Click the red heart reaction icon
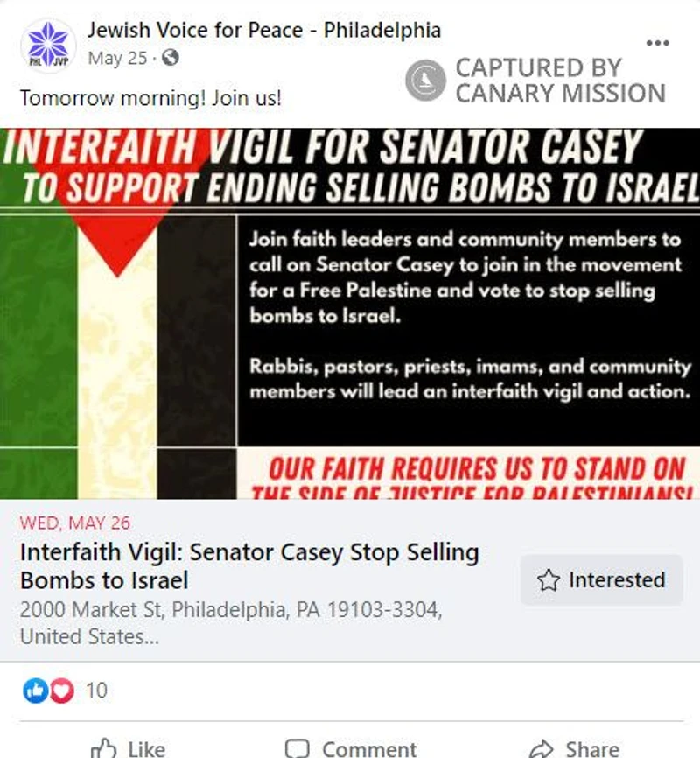This screenshot has width=700, height=758. [61, 691]
